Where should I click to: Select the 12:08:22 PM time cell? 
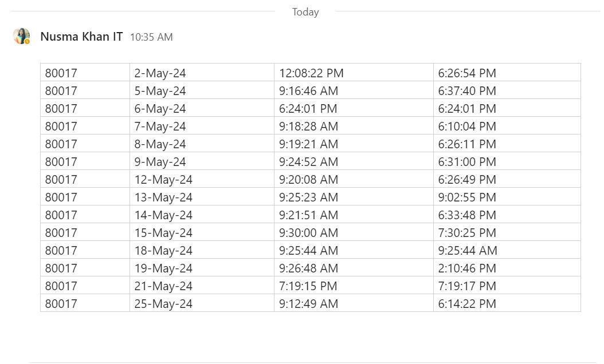pos(354,72)
